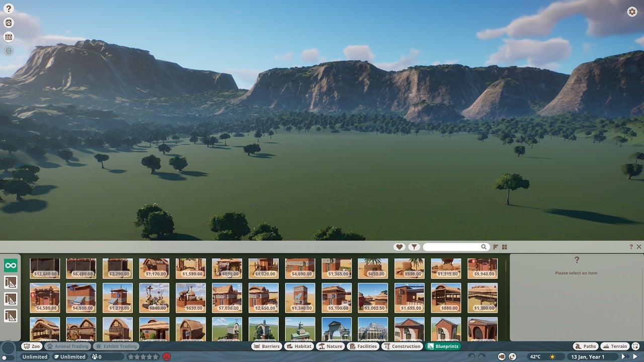Choose the $1,170.00 hut blueprint
The image size is (644, 362).
tap(154, 268)
